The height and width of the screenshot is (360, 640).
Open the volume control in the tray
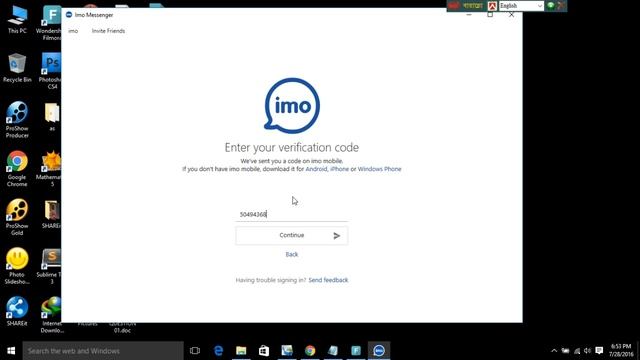tap(587, 351)
